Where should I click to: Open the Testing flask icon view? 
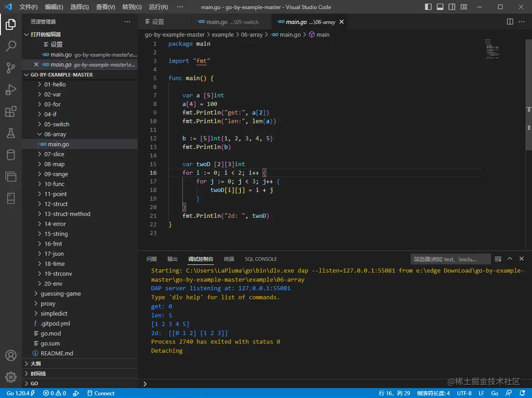11,133
